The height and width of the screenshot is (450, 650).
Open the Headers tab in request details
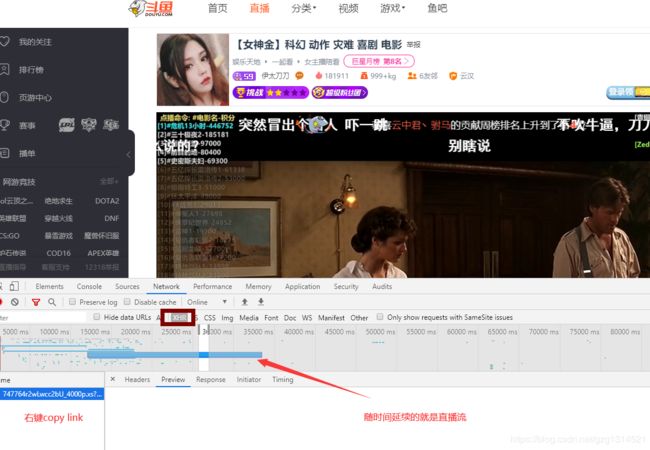[137, 379]
